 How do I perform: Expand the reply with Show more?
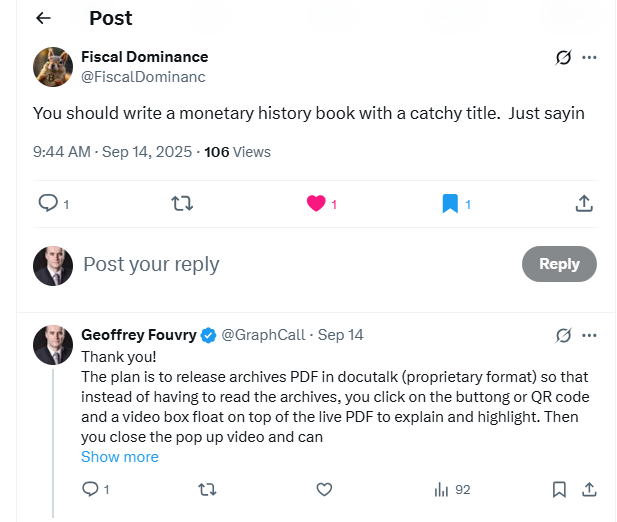click(120, 457)
